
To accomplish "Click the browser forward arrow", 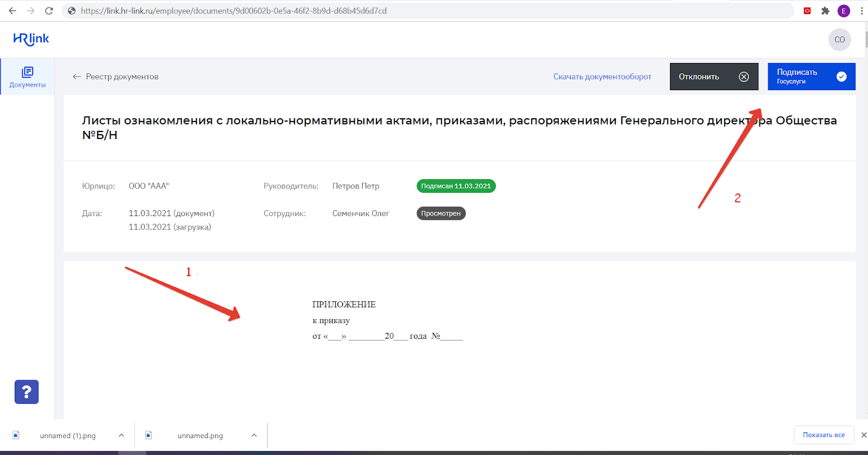I will [31, 11].
